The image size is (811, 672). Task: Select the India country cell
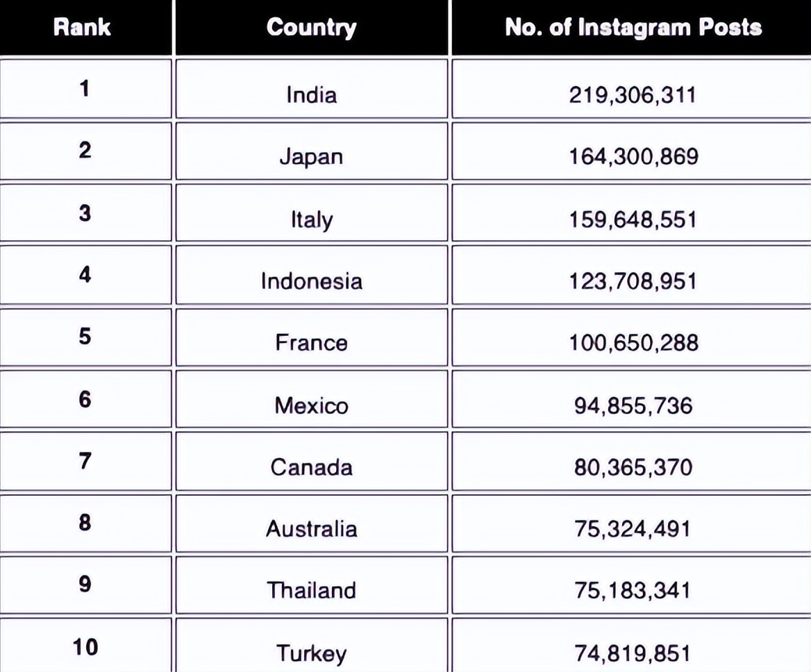pos(311,89)
